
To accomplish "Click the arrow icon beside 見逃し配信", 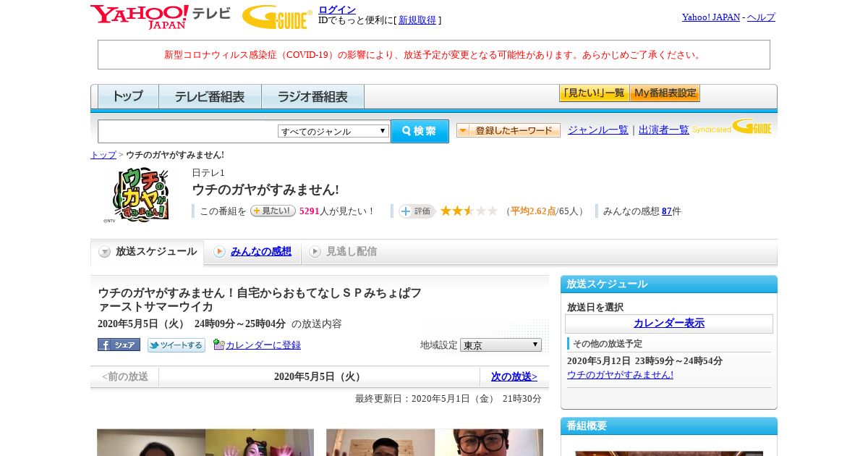I will tap(315, 252).
